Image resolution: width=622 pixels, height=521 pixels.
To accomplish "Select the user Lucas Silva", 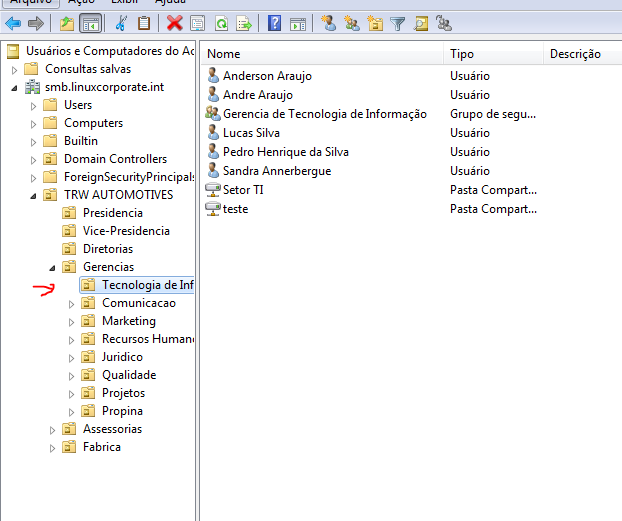I will coord(251,133).
